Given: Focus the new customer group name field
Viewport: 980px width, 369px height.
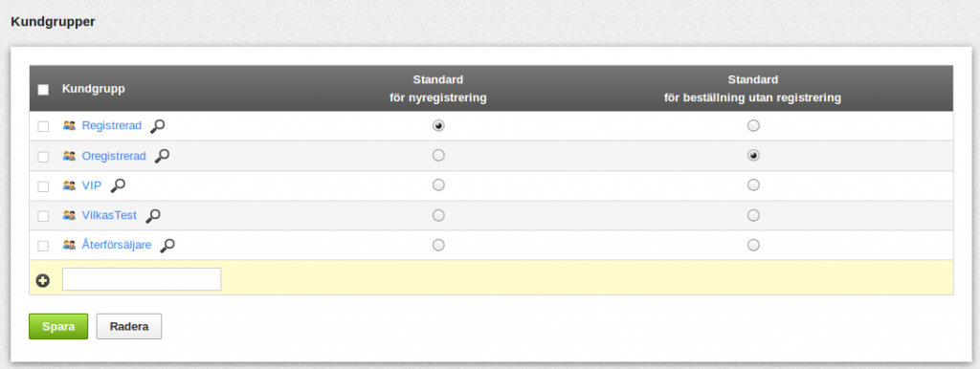Looking at the screenshot, I should tap(142, 279).
